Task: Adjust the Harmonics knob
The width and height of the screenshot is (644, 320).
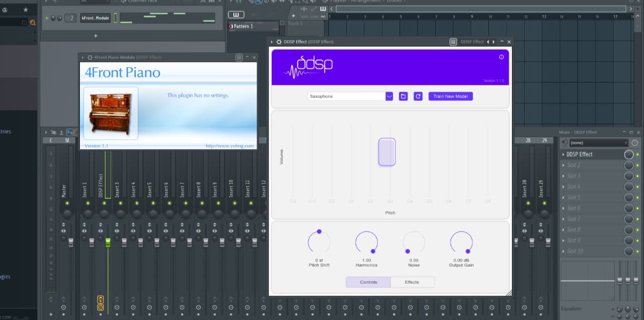Action: click(366, 242)
